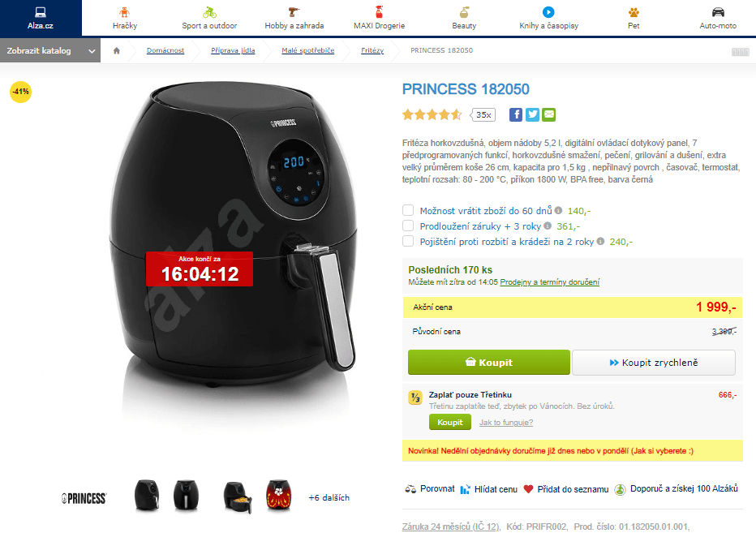756x533 pixels.
Task: Go to home breadcrumb icon
Action: pos(116,50)
